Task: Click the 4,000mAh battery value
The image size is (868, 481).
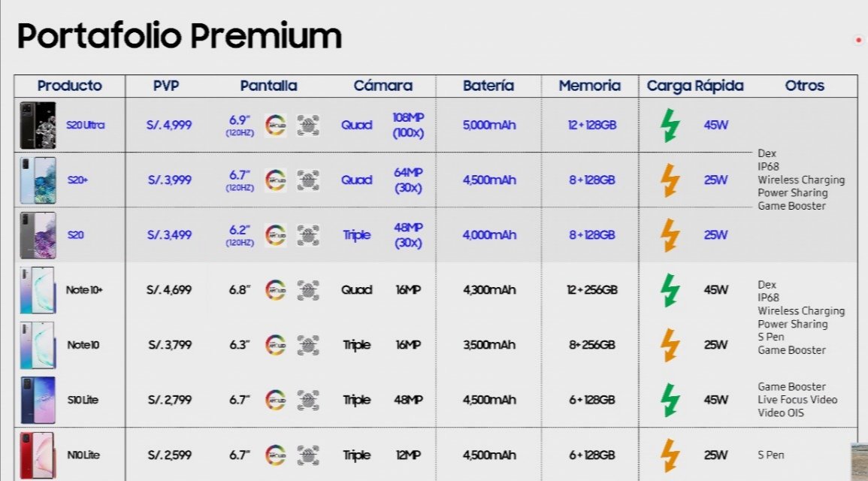Action: [x=489, y=234]
